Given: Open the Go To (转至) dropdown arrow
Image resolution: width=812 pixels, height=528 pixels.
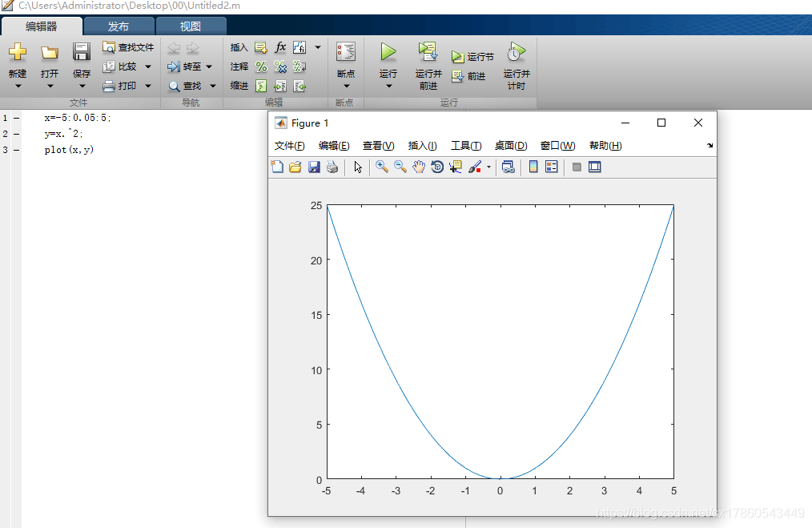Looking at the screenshot, I should point(209,67).
